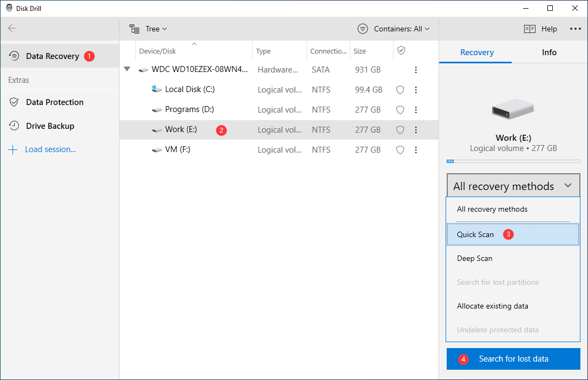Screen dimensions: 588x380
Task: Click the Data Recovery sidebar icon
Action: [x=14, y=56]
